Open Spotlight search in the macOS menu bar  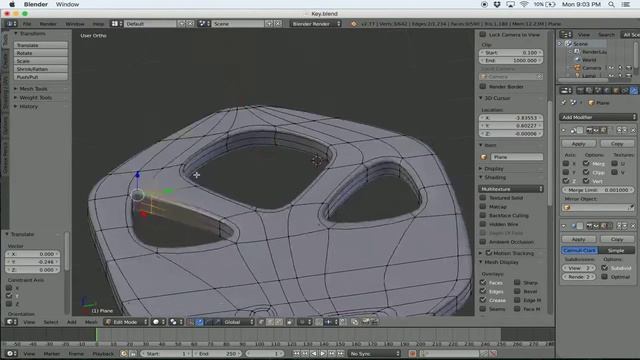tap(611, 4)
